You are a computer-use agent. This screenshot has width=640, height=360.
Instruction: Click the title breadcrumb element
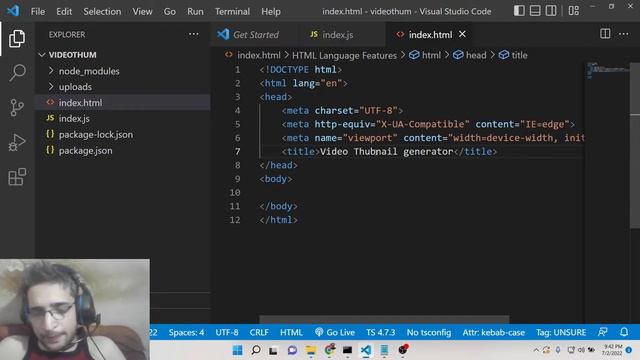tap(513, 55)
